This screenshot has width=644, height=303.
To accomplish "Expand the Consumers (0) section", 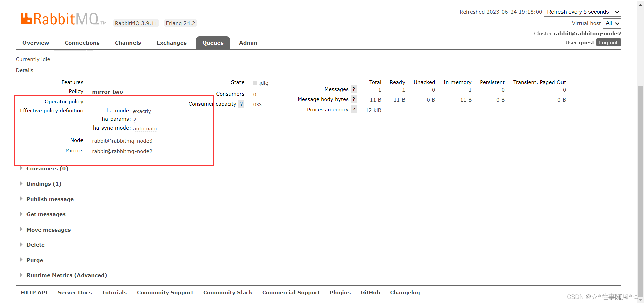I will click(47, 168).
